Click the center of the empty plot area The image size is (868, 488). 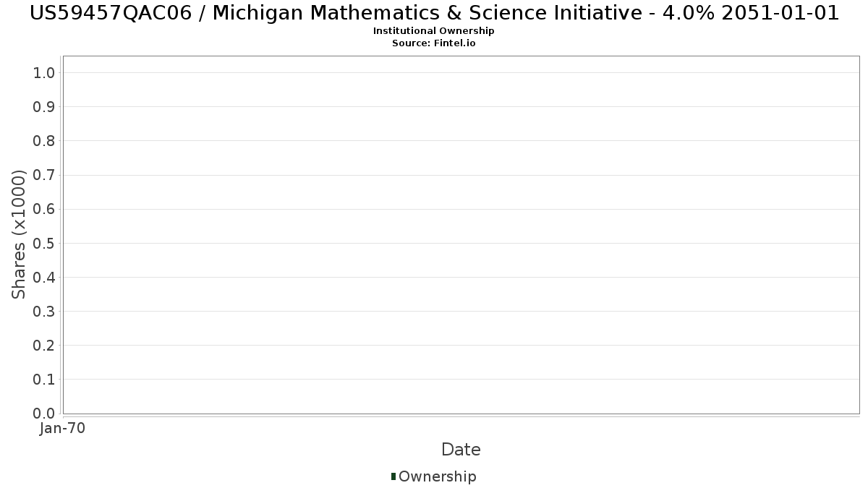(461, 234)
